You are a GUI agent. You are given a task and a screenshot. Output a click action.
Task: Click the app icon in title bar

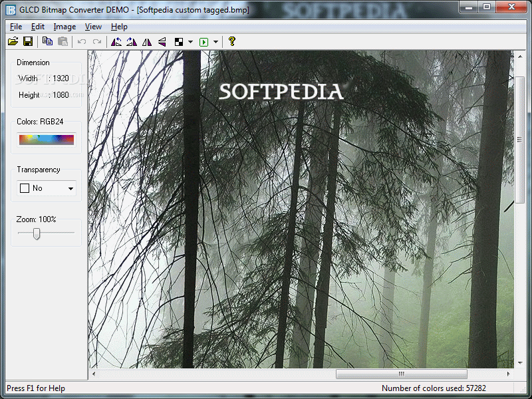pyautogui.click(x=11, y=10)
